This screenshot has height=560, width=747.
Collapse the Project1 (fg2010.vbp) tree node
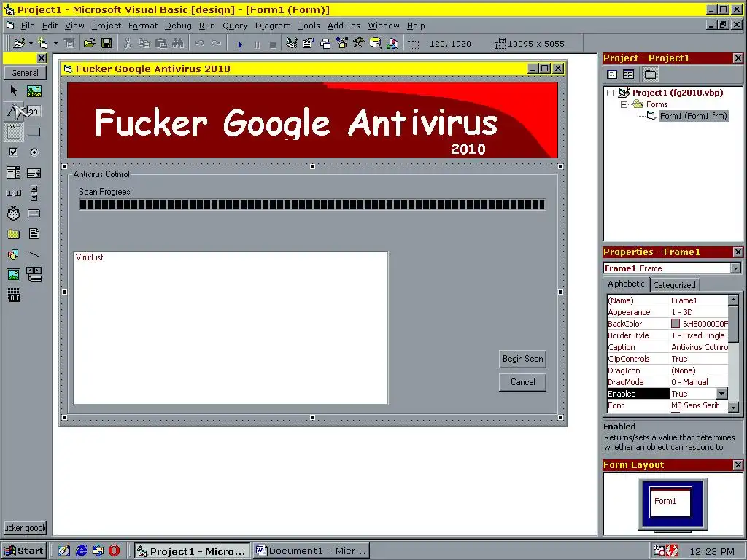pyautogui.click(x=611, y=93)
